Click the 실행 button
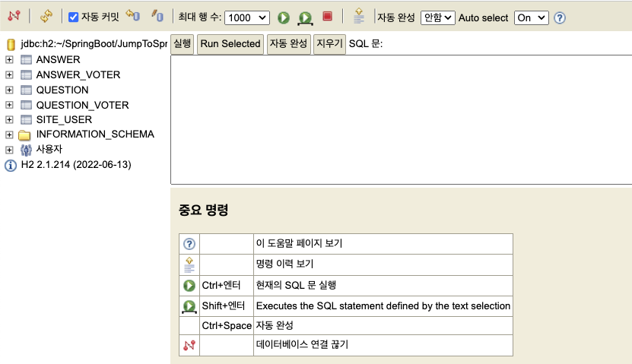The height and width of the screenshot is (364, 632). click(183, 43)
